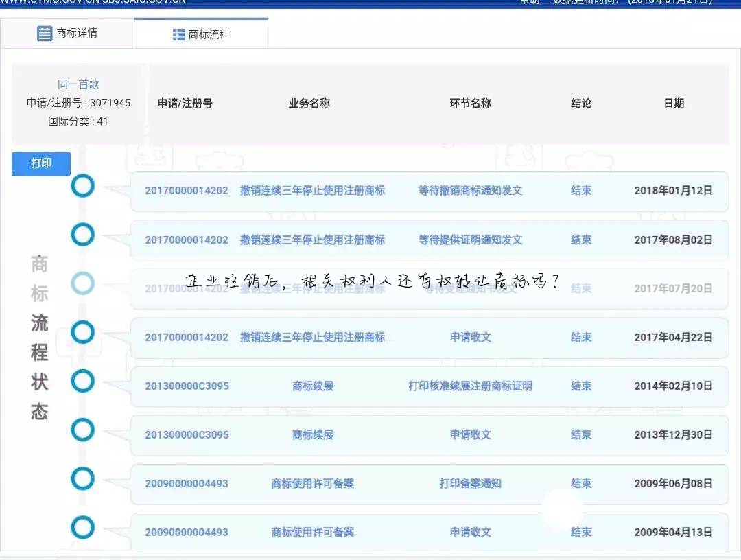Screen dimensions: 741x560
Task: Click 商标续展 in the 2014年02月10日 row
Action: (313, 386)
